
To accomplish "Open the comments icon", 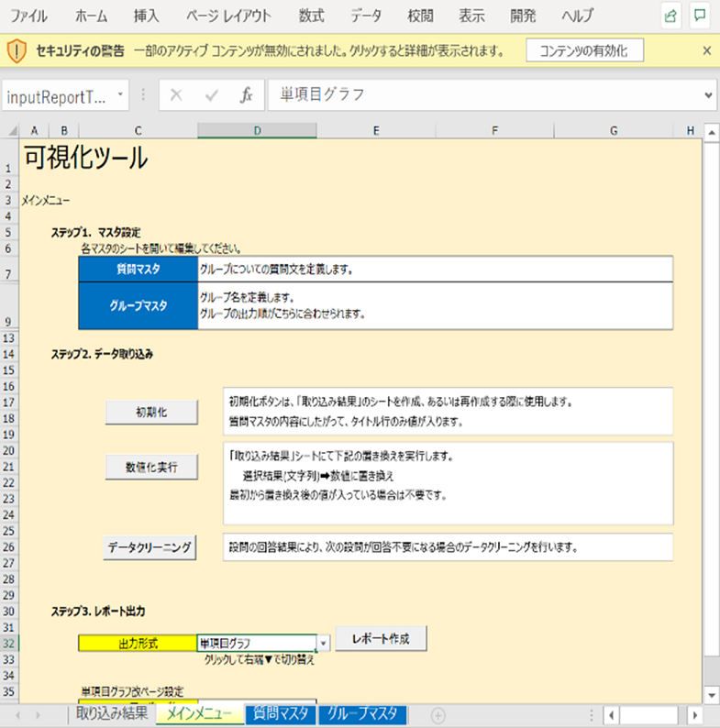I will [700, 16].
